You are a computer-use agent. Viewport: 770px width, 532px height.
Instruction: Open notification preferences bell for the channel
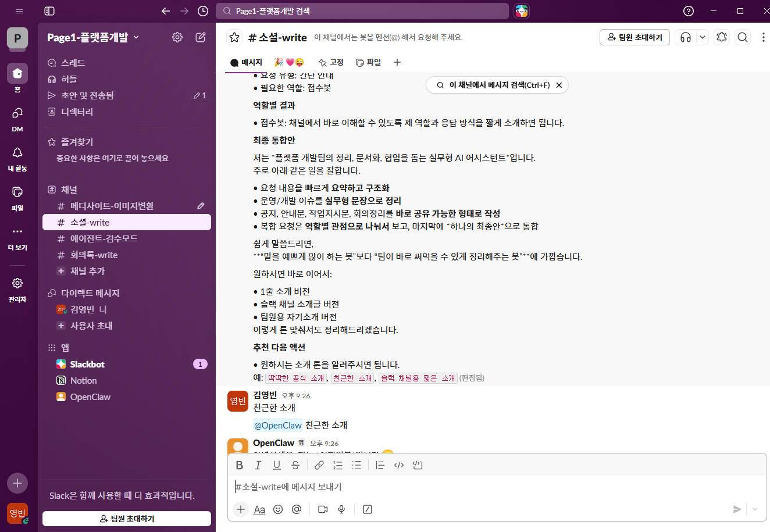click(722, 37)
